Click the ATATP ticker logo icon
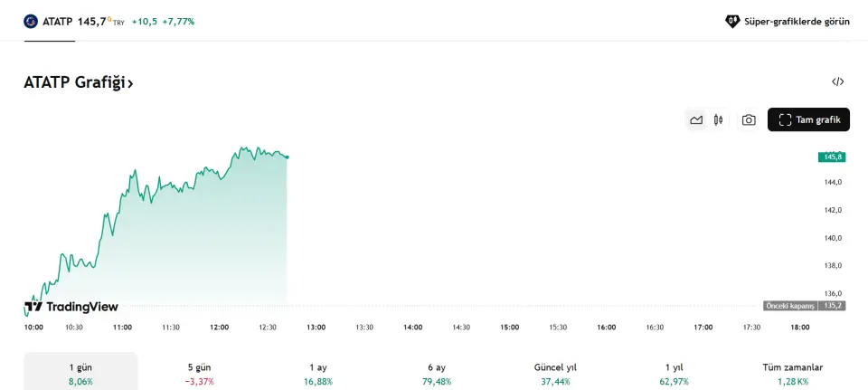 (31, 21)
